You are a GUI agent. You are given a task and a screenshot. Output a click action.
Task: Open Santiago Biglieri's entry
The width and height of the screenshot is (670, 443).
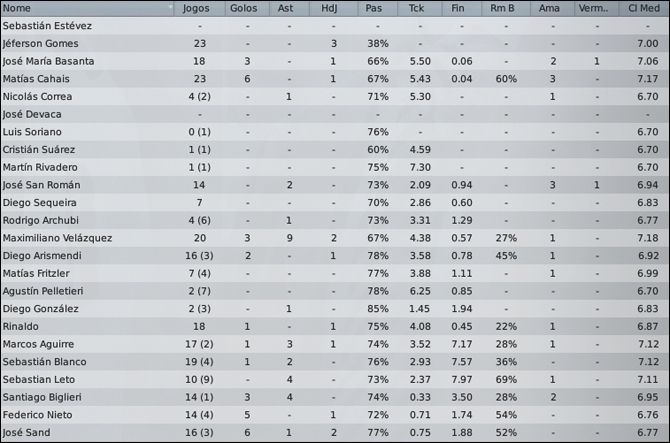click(x=40, y=398)
